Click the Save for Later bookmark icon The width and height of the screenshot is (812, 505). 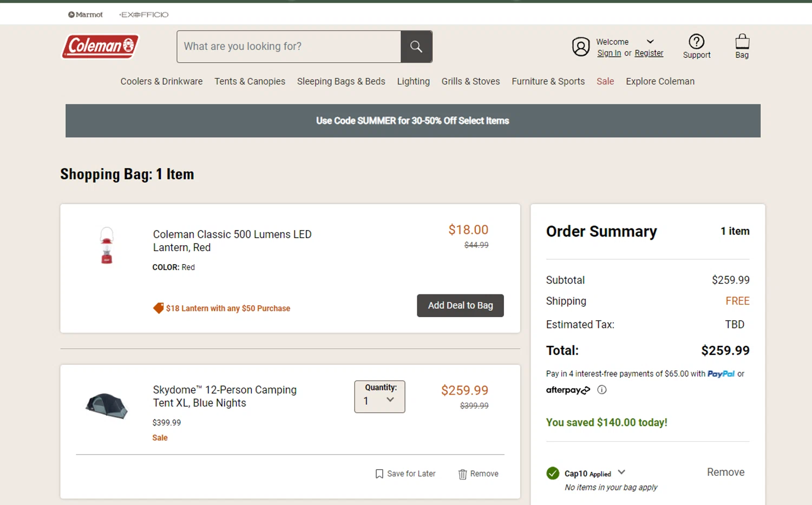pos(379,474)
